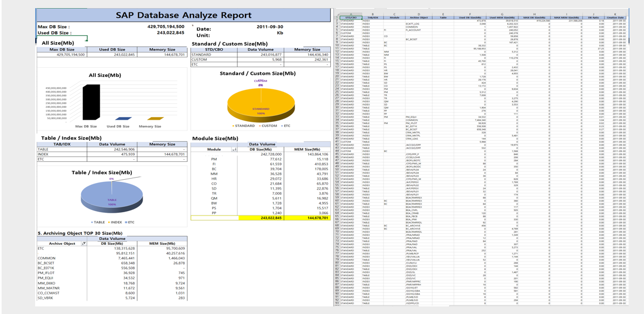Click Creation Date header in data sheet
Image resolution: width=644 pixels, height=314 pixels.
point(615,18)
